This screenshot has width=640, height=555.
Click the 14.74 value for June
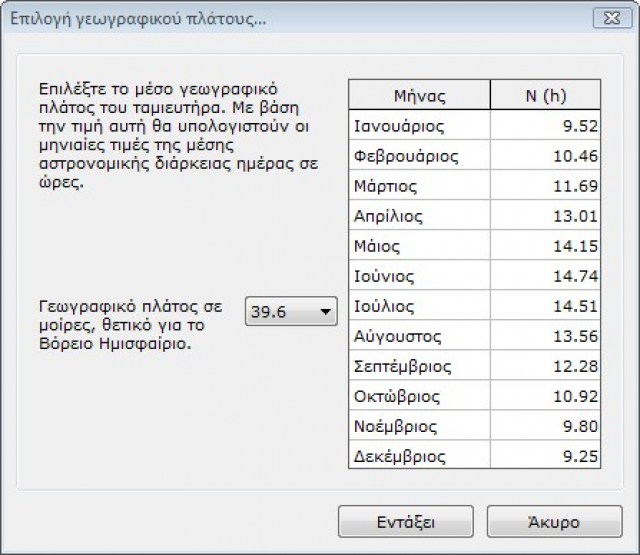tap(546, 276)
